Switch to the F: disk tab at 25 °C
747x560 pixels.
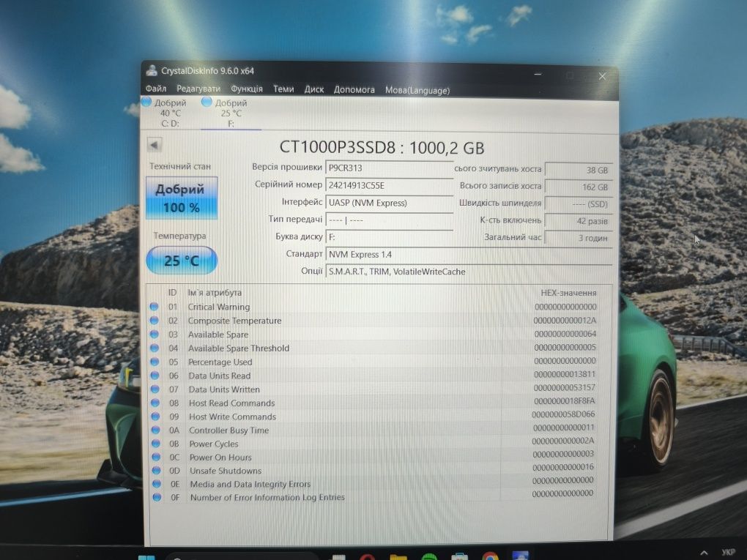point(231,113)
